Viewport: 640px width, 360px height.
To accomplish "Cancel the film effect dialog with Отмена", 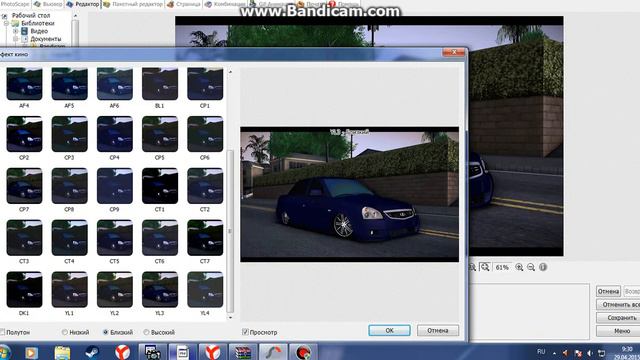I will tap(438, 330).
